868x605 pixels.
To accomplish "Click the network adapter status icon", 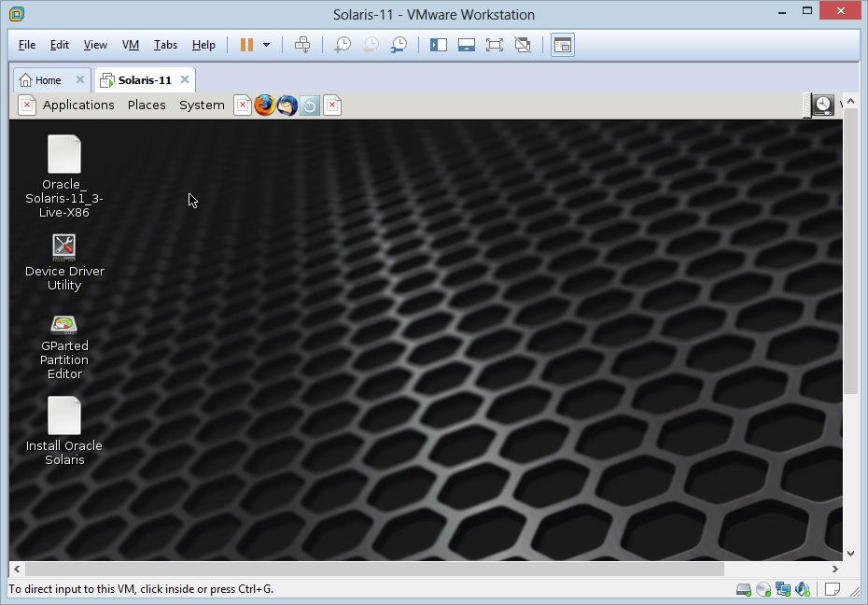I will (783, 589).
